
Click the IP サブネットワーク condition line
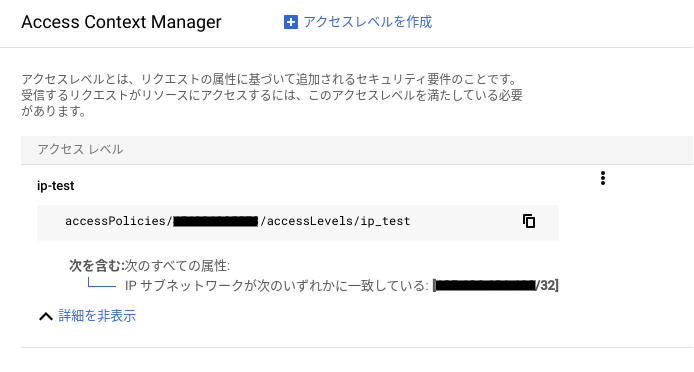(342, 286)
